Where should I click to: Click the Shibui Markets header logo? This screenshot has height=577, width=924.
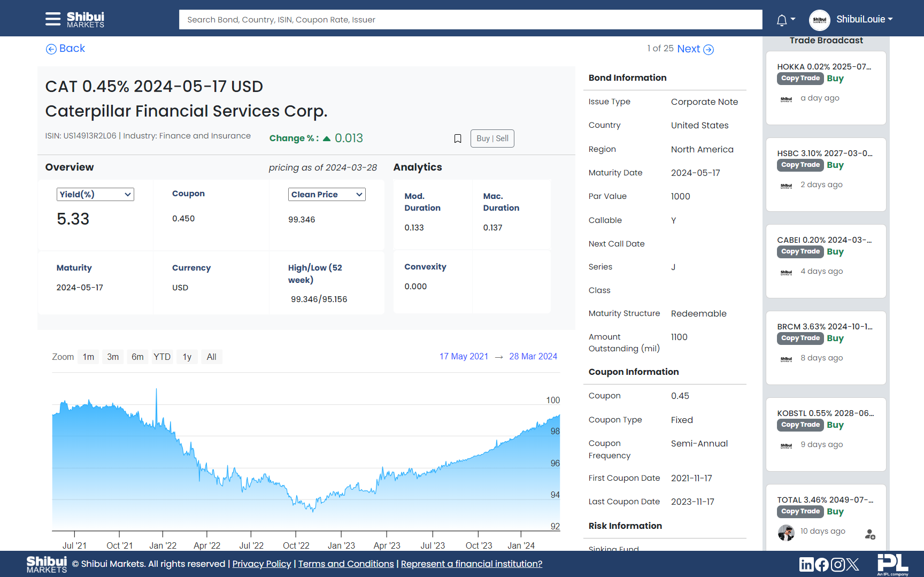(x=86, y=20)
